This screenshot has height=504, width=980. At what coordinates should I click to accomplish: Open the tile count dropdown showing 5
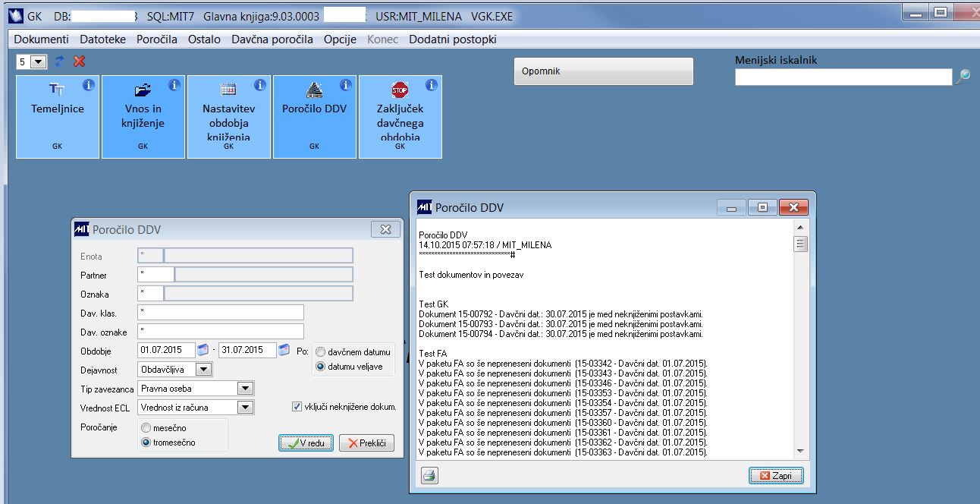39,61
